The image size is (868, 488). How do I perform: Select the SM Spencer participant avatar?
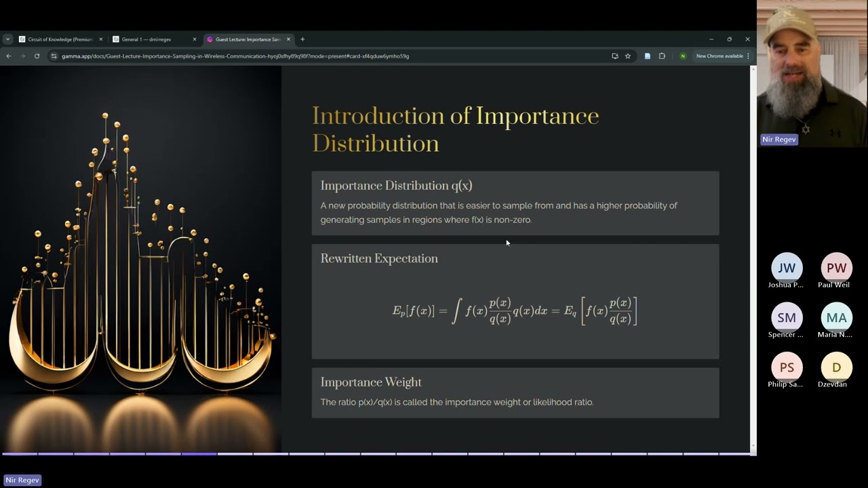click(787, 317)
